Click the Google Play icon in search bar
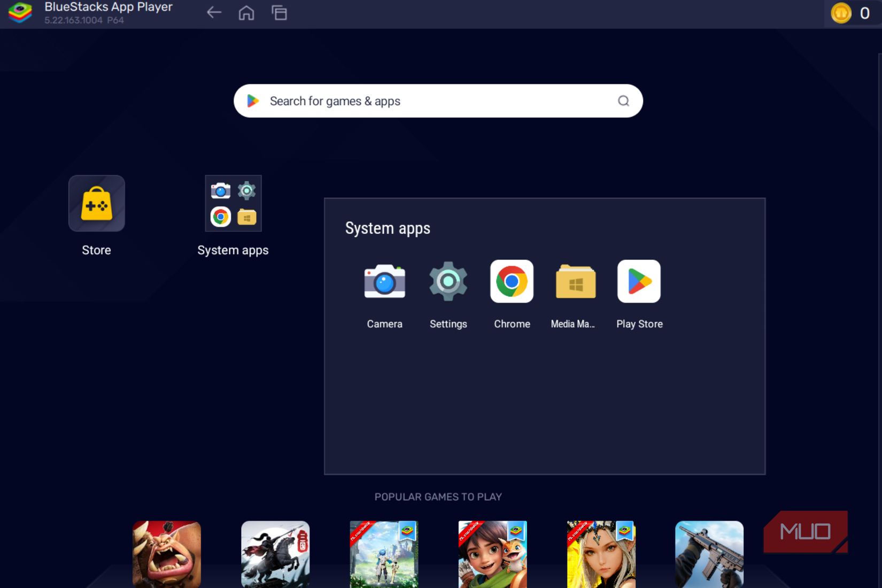The image size is (882, 588). tap(253, 100)
